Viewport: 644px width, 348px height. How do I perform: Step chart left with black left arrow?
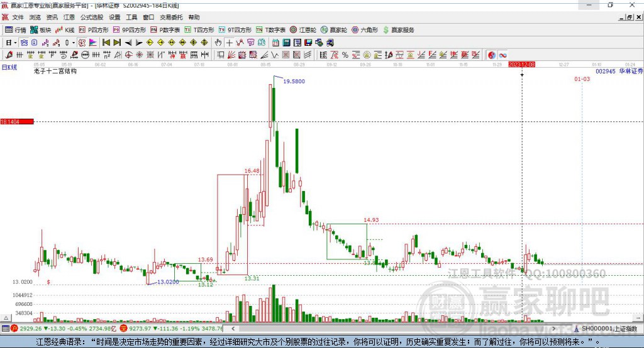pyautogui.click(x=128, y=43)
